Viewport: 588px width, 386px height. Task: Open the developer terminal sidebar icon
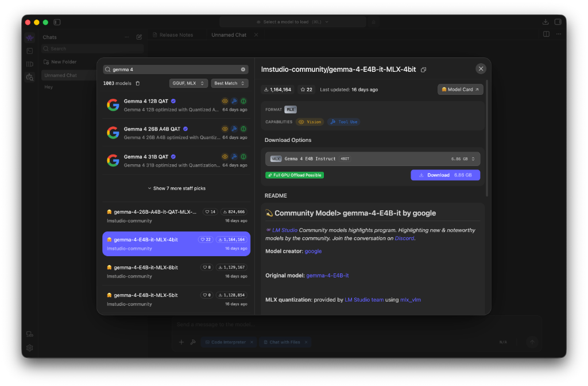(x=30, y=51)
